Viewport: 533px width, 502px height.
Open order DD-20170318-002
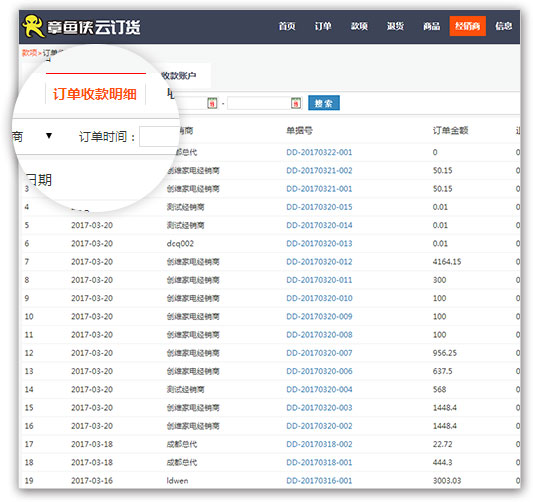(319, 444)
